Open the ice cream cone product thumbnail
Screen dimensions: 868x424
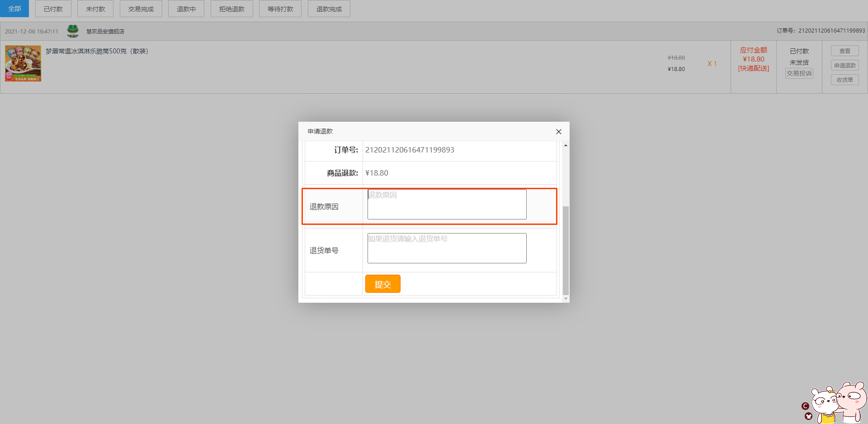tap(23, 63)
